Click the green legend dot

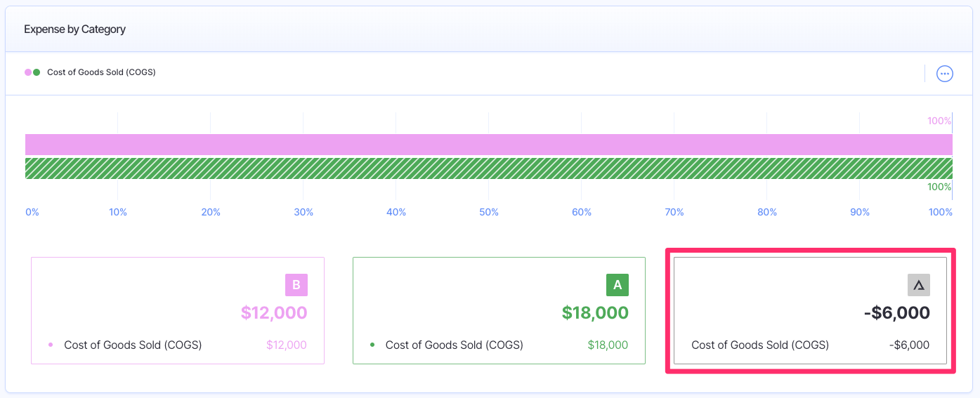(x=37, y=72)
